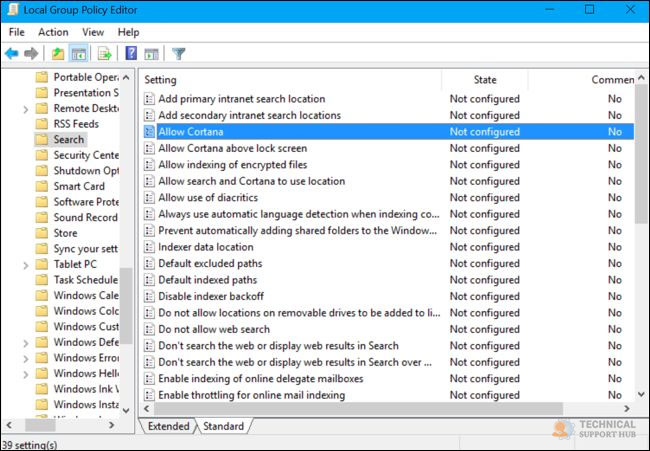Select the Portable Operating System tree folder
The height and width of the screenshot is (451, 650).
(x=86, y=77)
